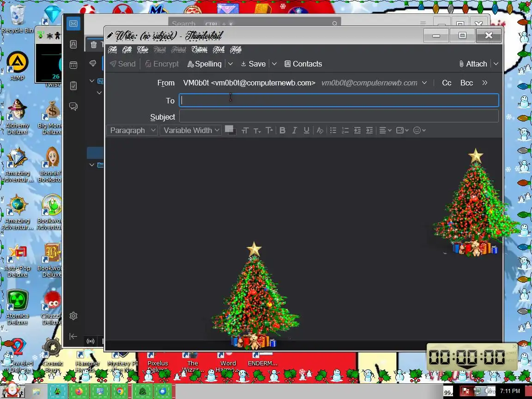This screenshot has width=532, height=399.
Task: Add a Cc address field
Action: (447, 83)
